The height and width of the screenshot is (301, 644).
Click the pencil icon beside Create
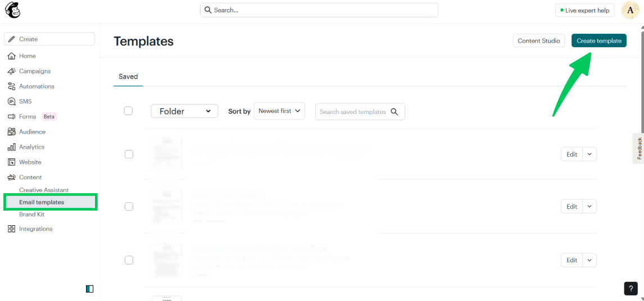pos(11,39)
